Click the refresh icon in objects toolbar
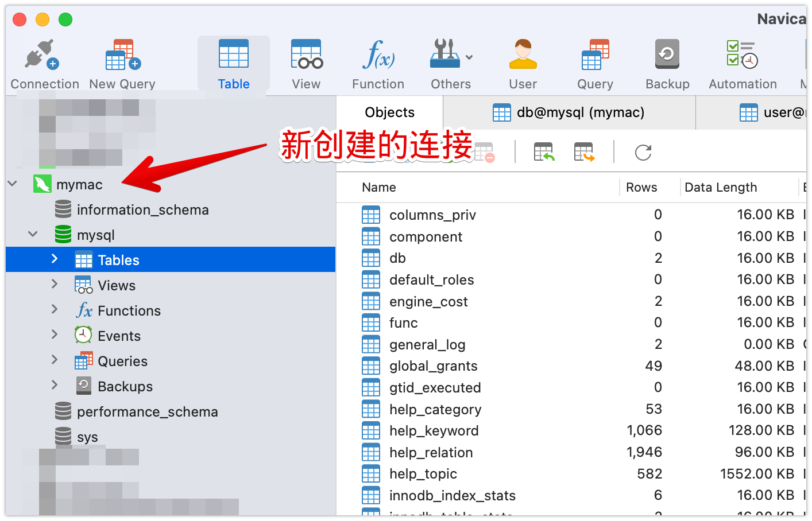This screenshot has width=812, height=521. click(x=643, y=153)
